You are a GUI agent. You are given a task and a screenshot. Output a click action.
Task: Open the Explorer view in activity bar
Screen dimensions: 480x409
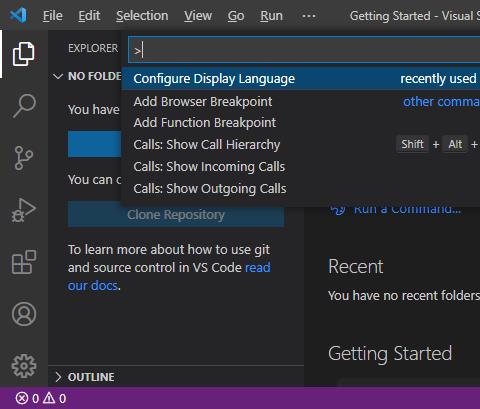coord(24,53)
